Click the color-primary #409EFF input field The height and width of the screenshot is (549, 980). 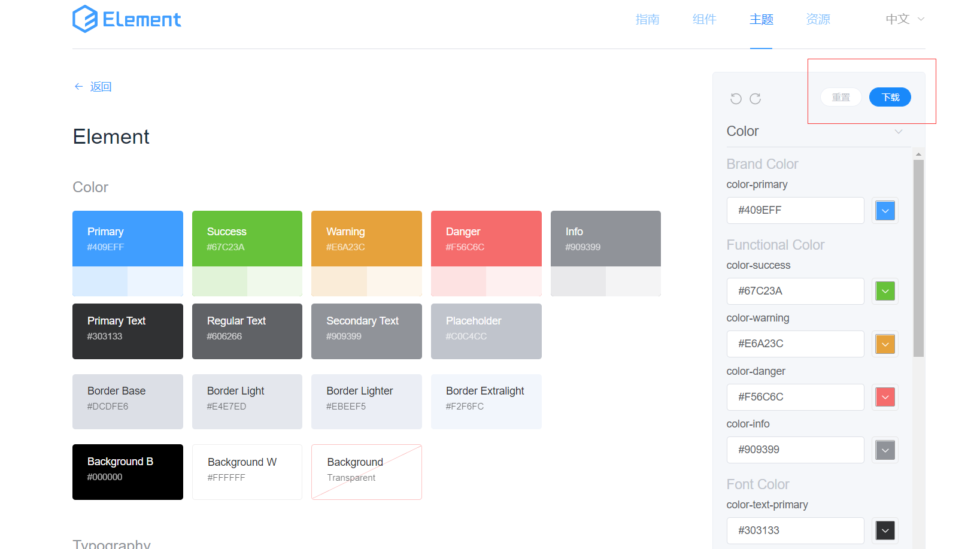795,211
